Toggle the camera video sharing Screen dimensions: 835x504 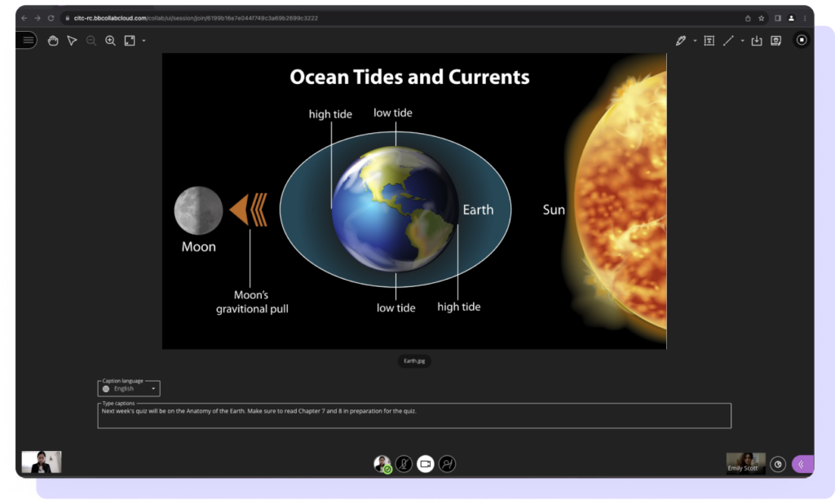[x=425, y=464]
